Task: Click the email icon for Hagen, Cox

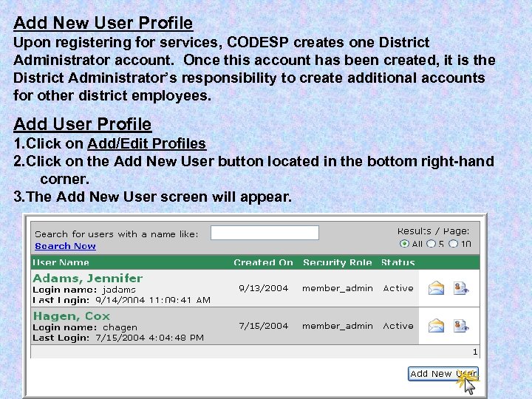Action: (436, 326)
